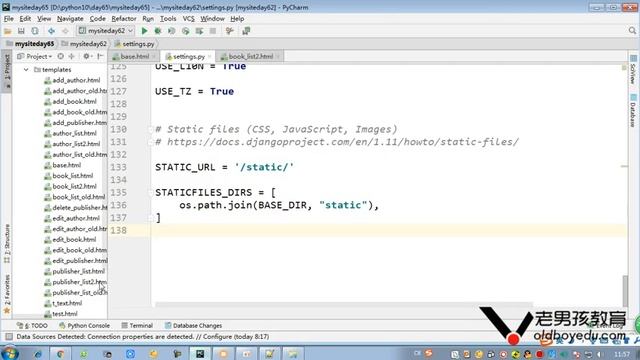Open the Python Console tool window
The width and height of the screenshot is (640, 360).
[84, 326]
